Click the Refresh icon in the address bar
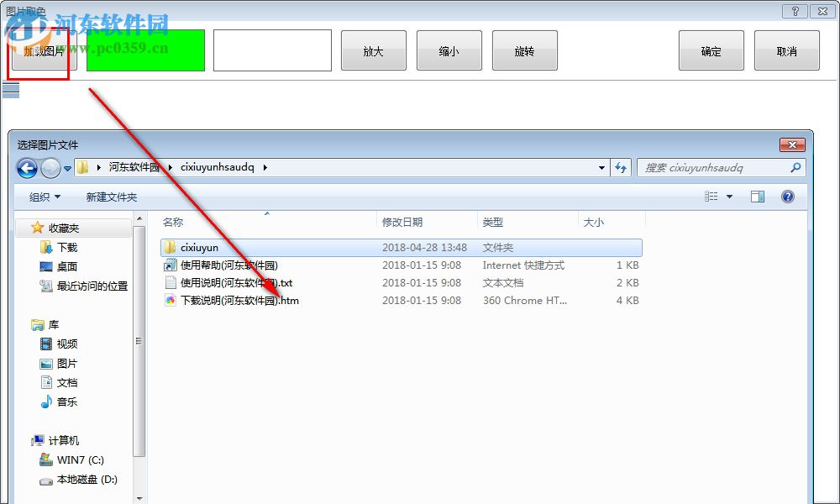The width and height of the screenshot is (840, 504). (x=621, y=167)
